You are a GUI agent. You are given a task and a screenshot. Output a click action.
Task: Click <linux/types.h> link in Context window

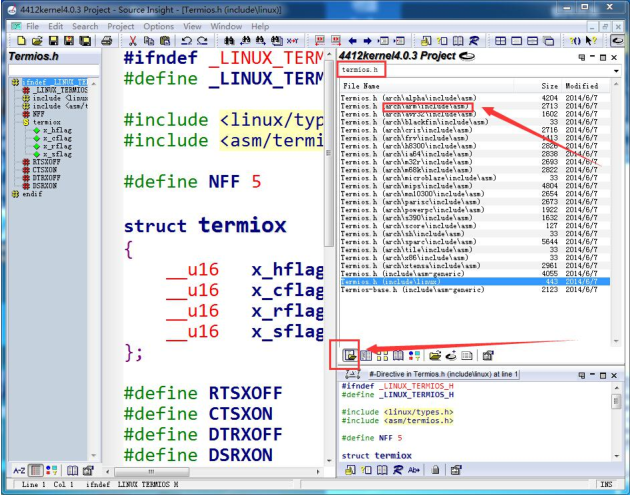tap(418, 412)
